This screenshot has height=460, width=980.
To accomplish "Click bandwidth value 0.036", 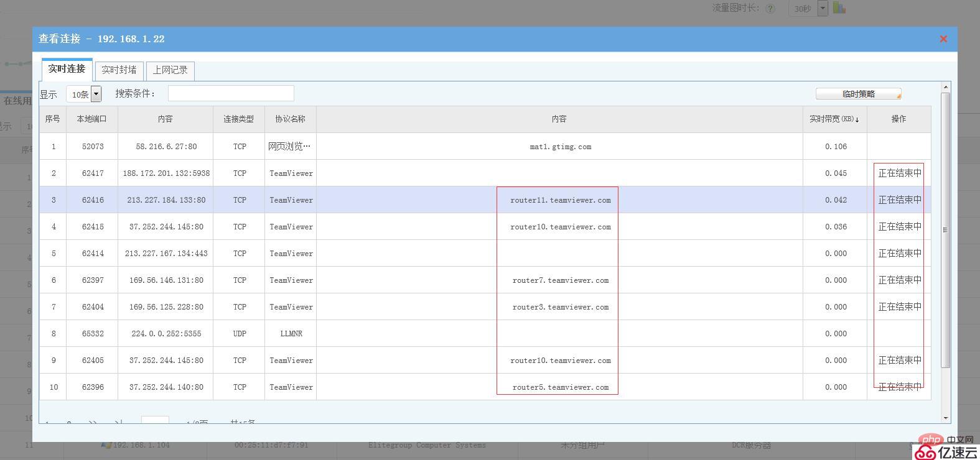I will click(x=836, y=227).
